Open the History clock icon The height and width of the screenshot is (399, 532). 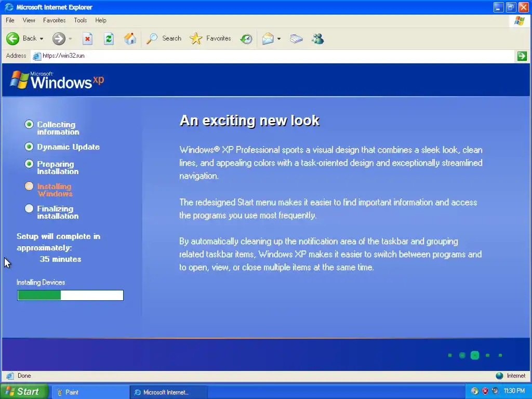click(246, 39)
